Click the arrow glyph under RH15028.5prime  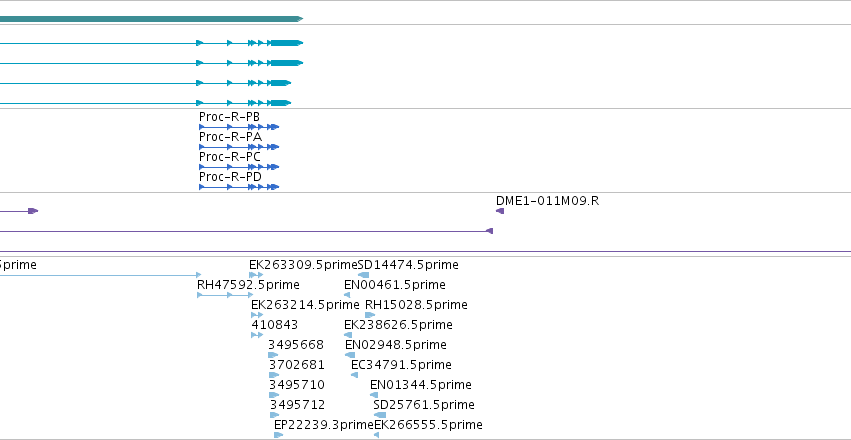coord(370,315)
